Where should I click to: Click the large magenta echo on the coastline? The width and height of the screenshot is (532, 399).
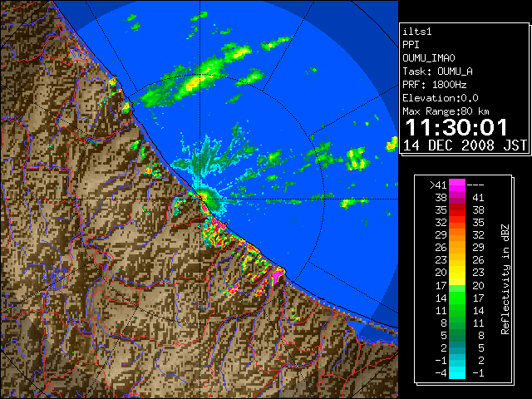tap(277, 275)
